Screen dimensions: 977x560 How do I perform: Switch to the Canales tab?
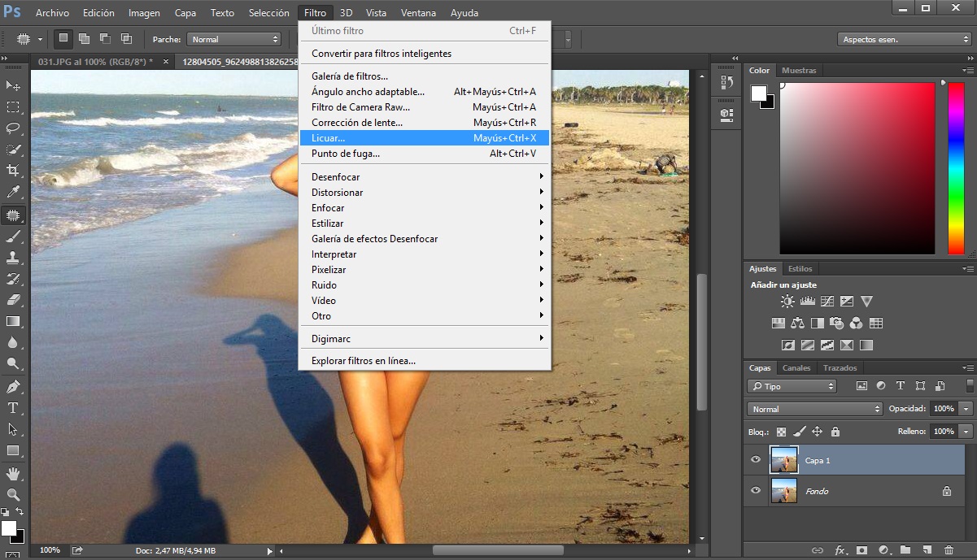point(796,368)
